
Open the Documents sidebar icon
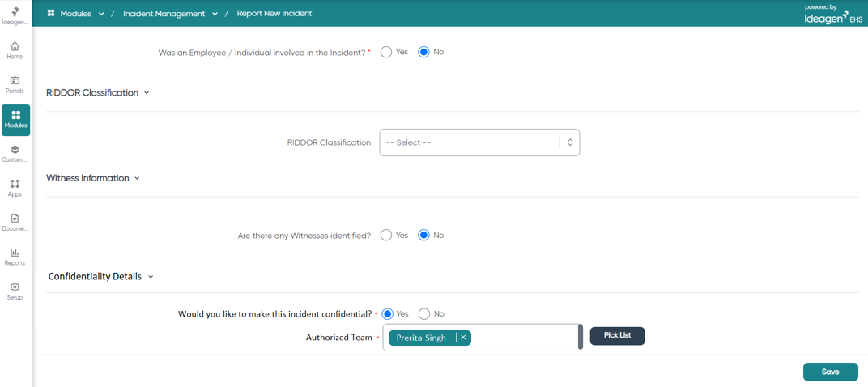pyautogui.click(x=15, y=223)
